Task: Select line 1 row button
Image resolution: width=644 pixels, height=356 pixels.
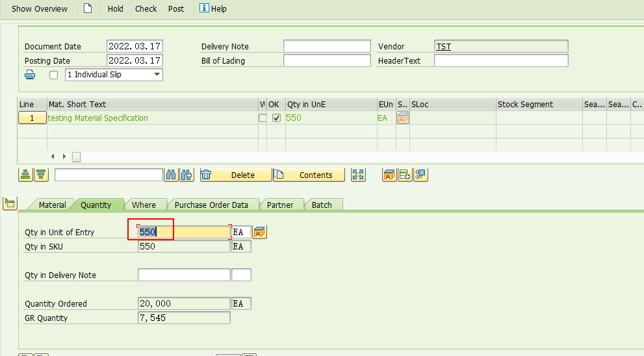Action: coord(32,118)
